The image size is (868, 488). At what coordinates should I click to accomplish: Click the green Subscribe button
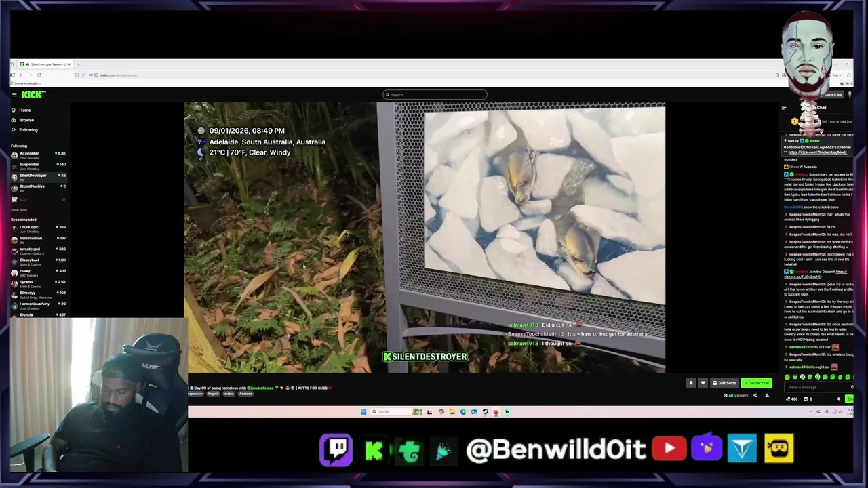click(756, 383)
